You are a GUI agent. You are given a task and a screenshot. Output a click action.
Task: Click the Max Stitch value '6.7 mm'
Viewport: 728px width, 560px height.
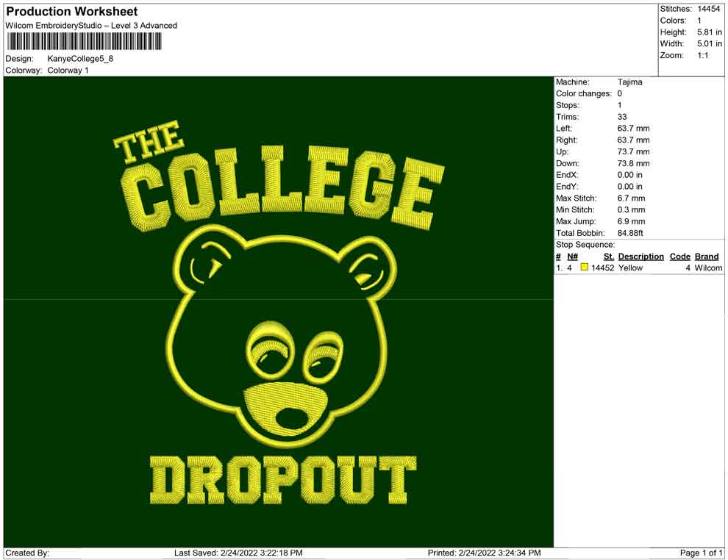click(x=632, y=198)
